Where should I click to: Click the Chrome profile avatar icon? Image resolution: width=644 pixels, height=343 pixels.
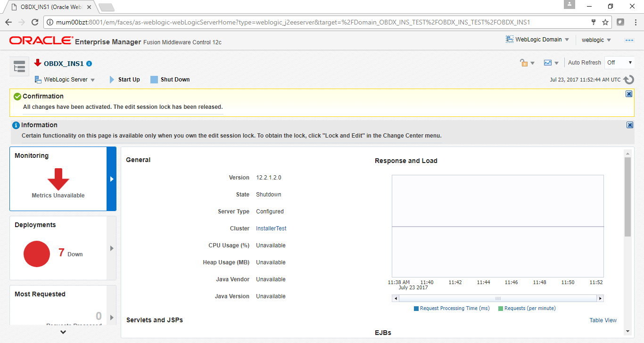(x=570, y=4)
